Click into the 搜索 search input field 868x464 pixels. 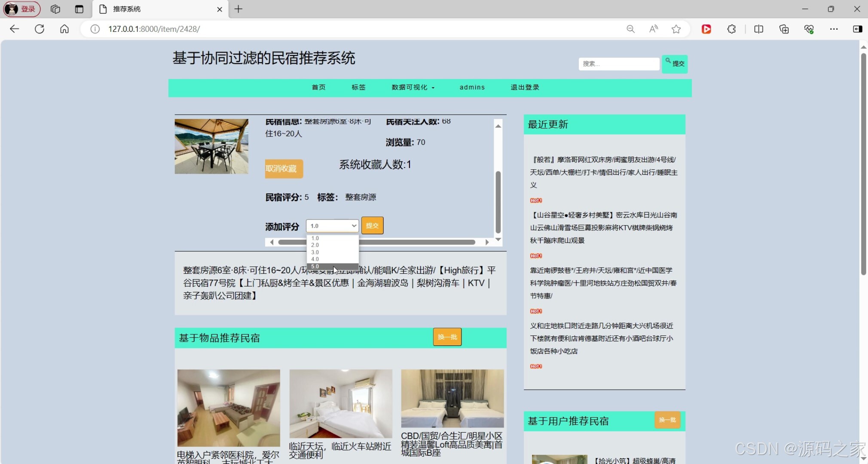(618, 64)
